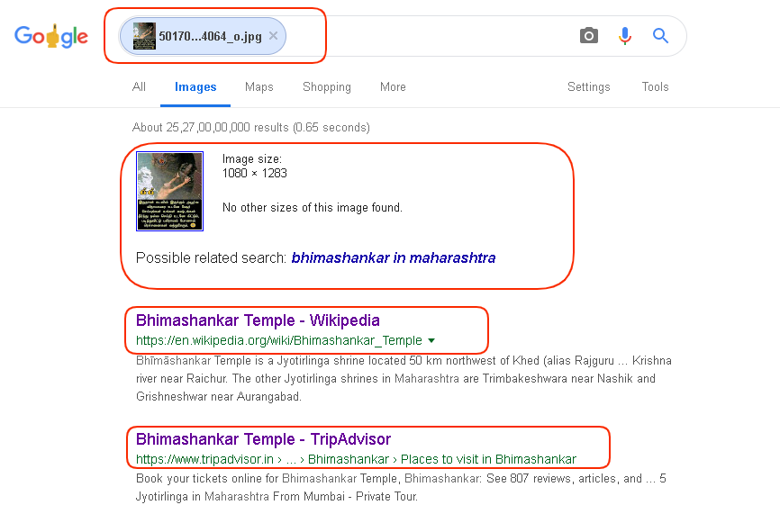Click the camera search-by-image icon

click(x=589, y=36)
